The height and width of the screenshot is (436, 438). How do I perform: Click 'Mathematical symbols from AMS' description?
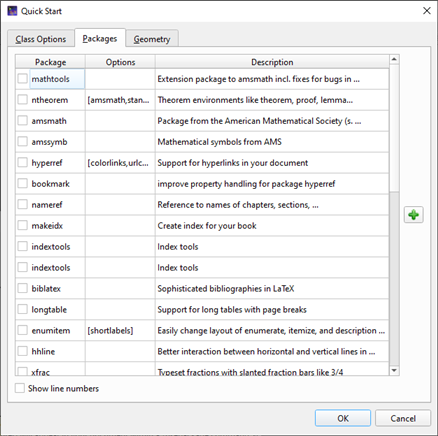coord(219,142)
